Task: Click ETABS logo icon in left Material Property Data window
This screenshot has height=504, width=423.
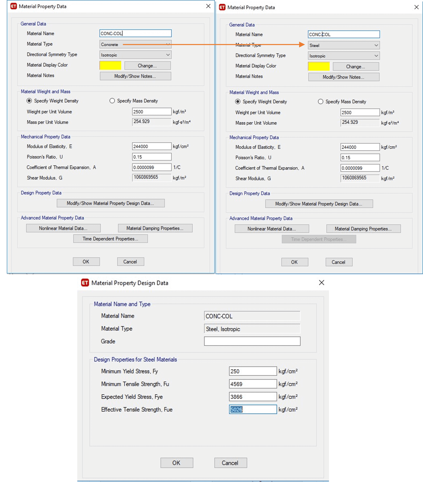Action: [14, 6]
